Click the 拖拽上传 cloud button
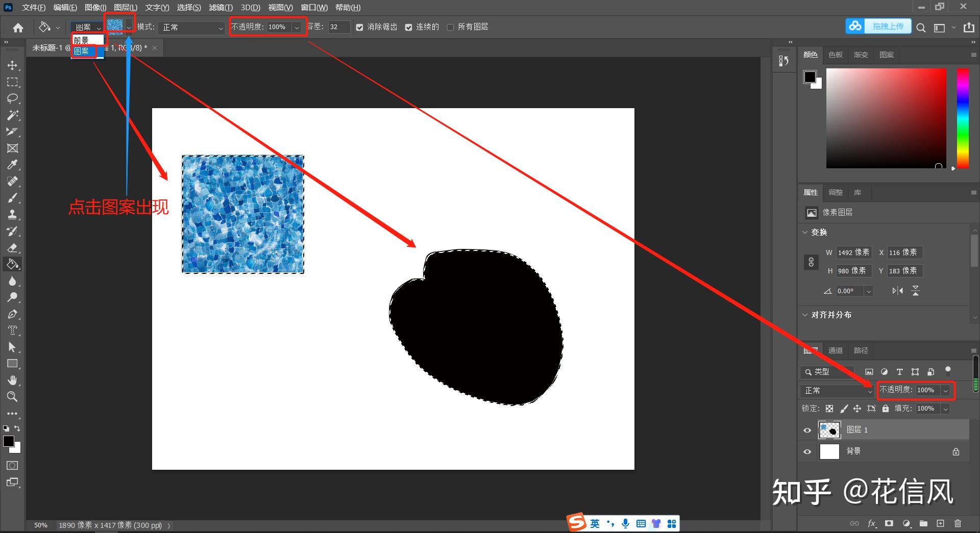The width and height of the screenshot is (980, 533). pyautogui.click(x=879, y=26)
